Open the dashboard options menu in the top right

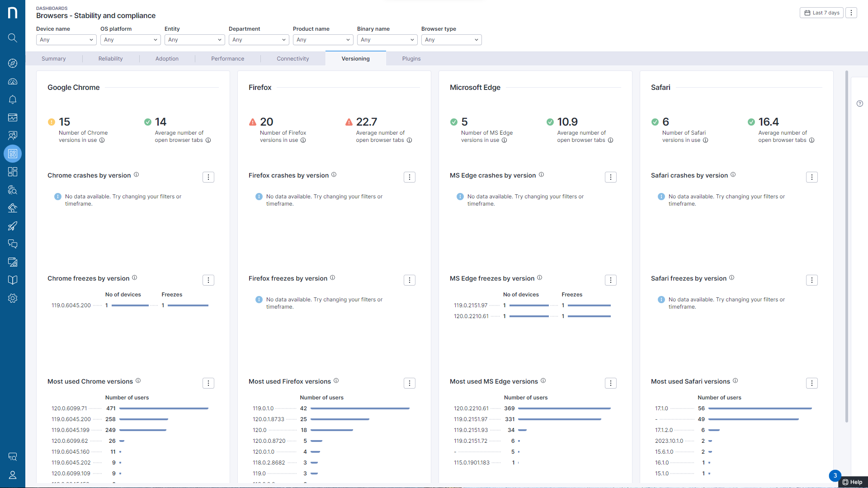click(851, 13)
